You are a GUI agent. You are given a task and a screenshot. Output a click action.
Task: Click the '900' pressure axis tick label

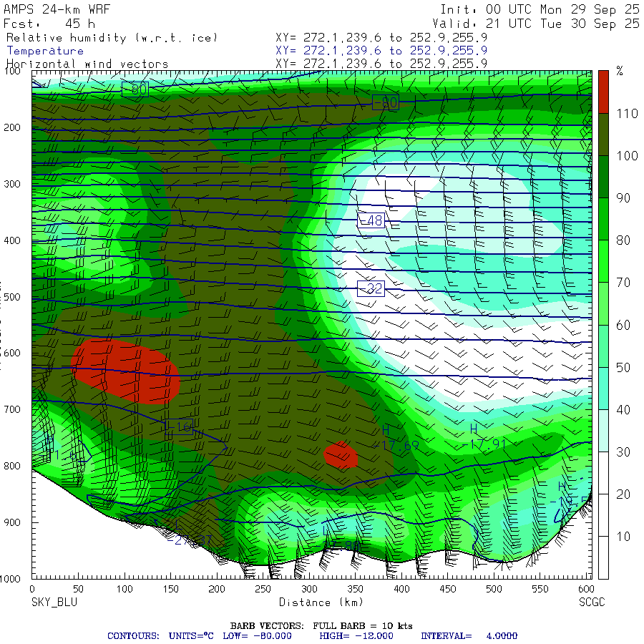point(12,522)
